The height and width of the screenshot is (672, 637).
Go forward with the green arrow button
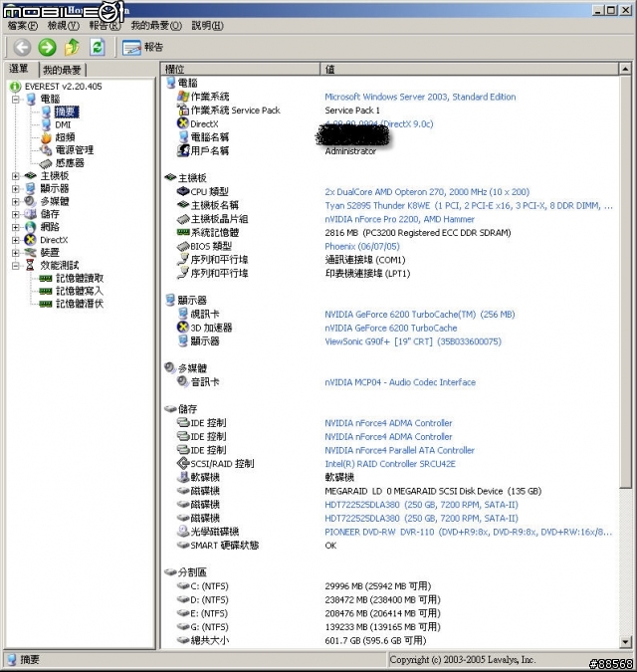tap(47, 47)
